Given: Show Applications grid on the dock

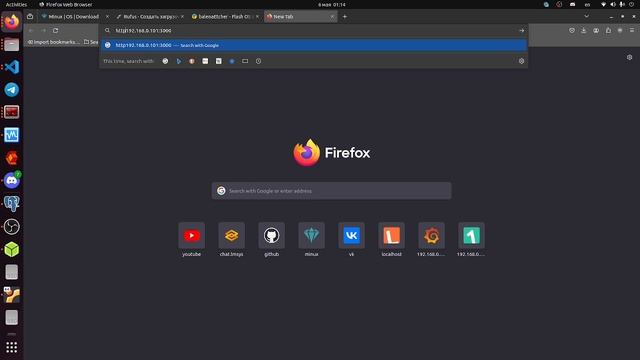Looking at the screenshot, I should tap(11, 347).
